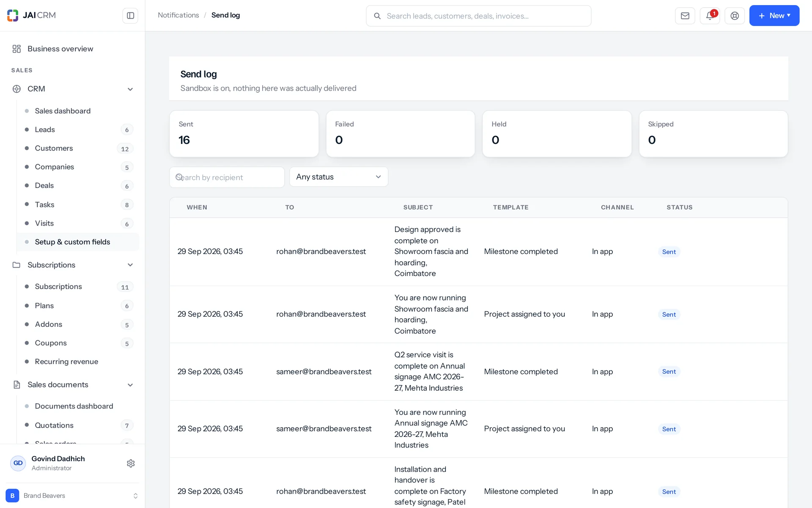The width and height of the screenshot is (812, 508).
Task: Click the CRM target icon
Action: pos(16,89)
